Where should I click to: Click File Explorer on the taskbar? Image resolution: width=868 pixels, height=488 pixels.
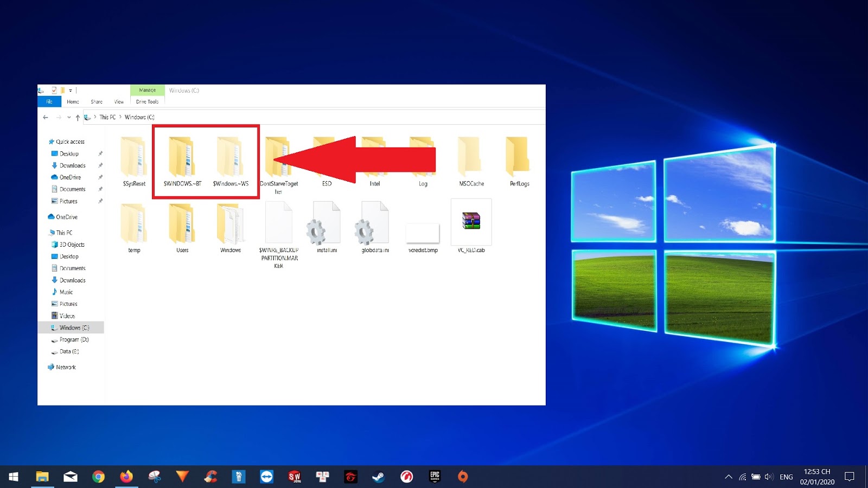[x=42, y=477]
